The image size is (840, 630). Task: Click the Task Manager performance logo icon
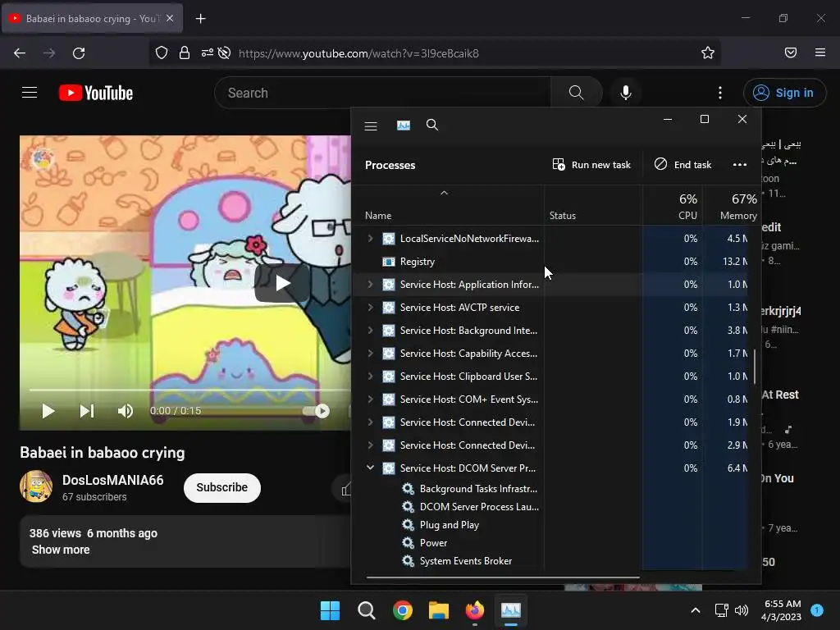coord(404,126)
